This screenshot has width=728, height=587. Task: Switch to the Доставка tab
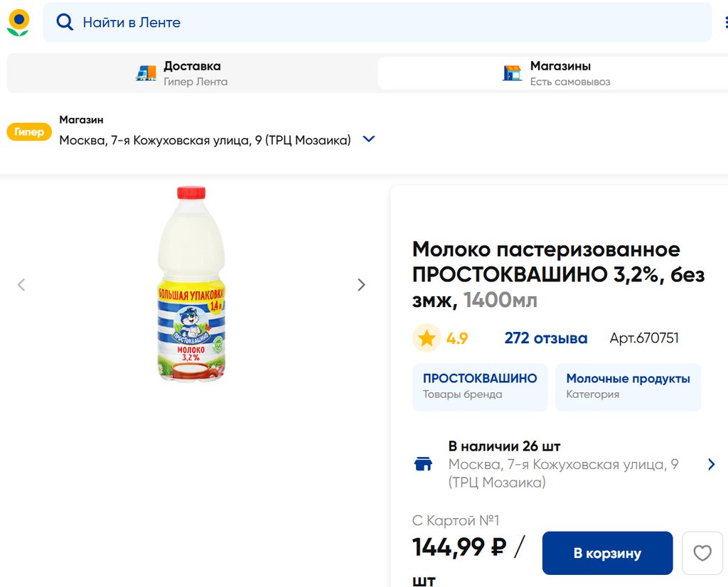coord(192,73)
